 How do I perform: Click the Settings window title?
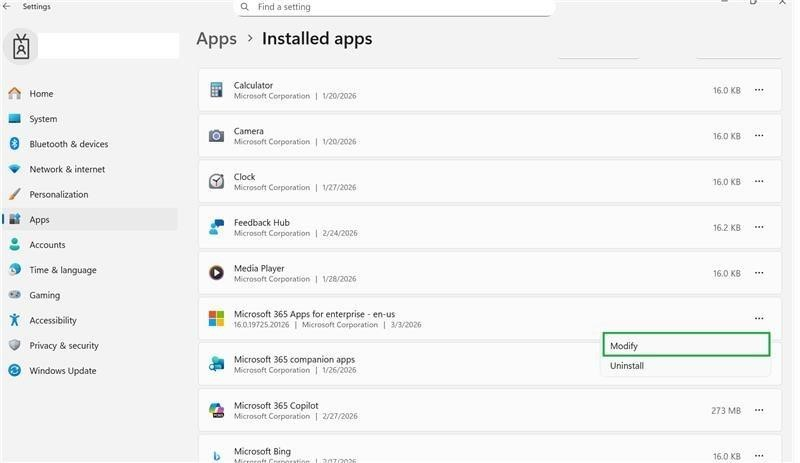(x=36, y=7)
